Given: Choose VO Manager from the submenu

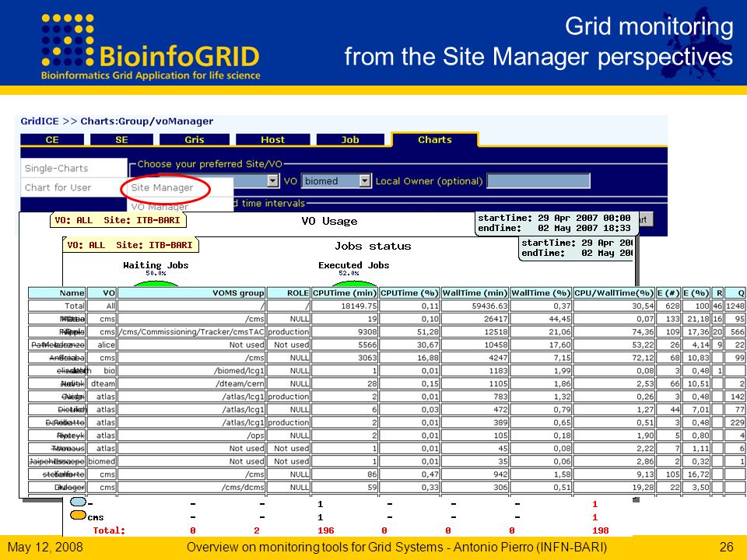Looking at the screenshot, I should tap(160, 206).
